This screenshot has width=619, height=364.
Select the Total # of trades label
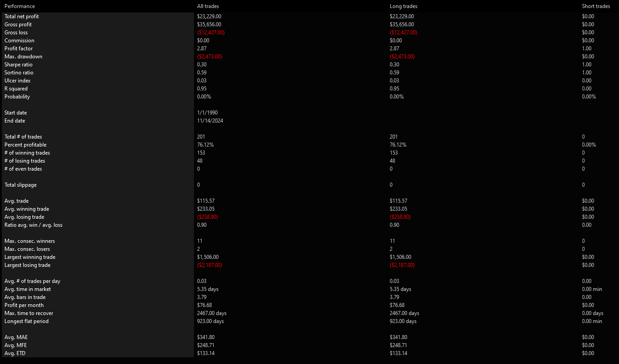click(23, 137)
